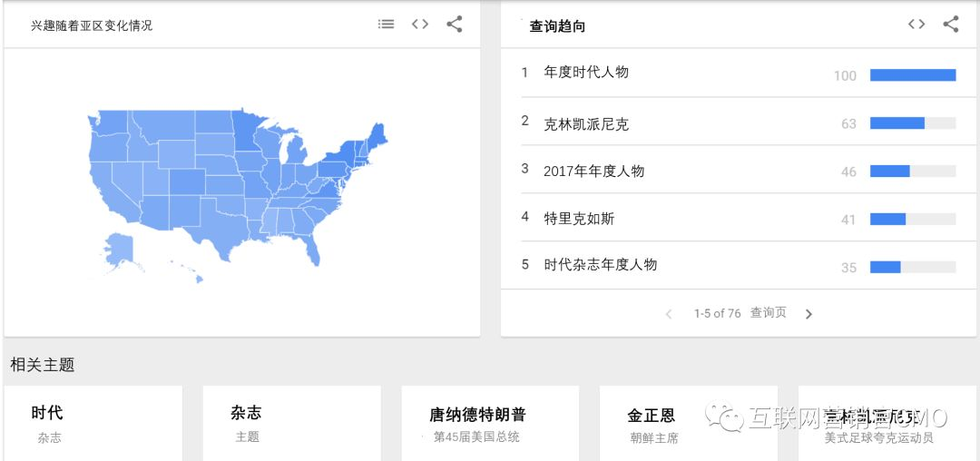The height and width of the screenshot is (461, 980).
Task: Go to next page of queries
Action: click(x=808, y=314)
